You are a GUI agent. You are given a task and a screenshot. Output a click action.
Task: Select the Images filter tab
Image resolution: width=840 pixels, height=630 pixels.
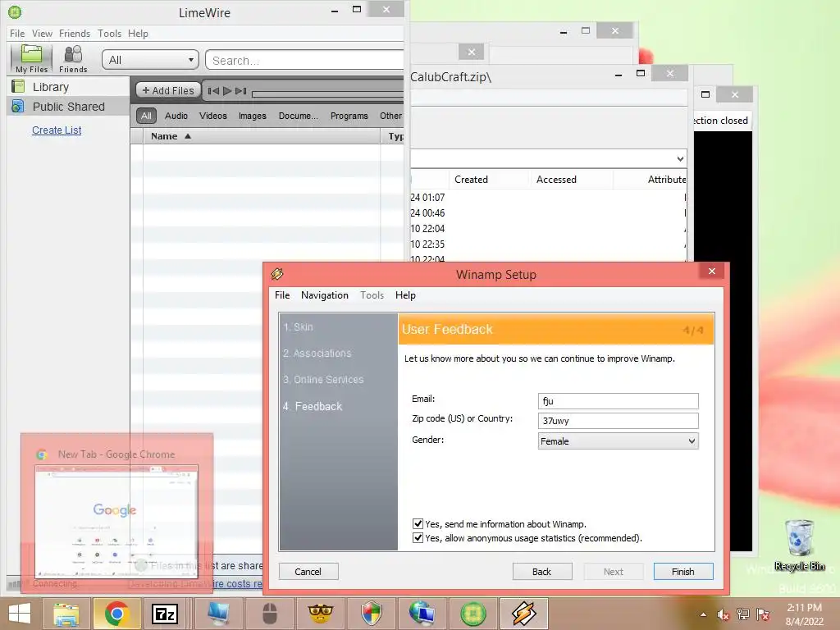coord(253,116)
